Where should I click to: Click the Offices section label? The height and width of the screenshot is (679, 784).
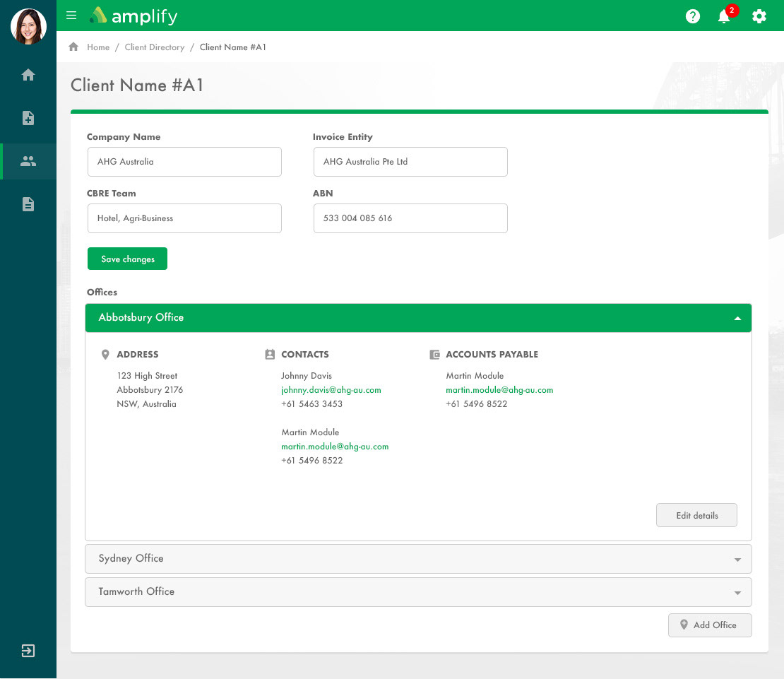tap(102, 292)
